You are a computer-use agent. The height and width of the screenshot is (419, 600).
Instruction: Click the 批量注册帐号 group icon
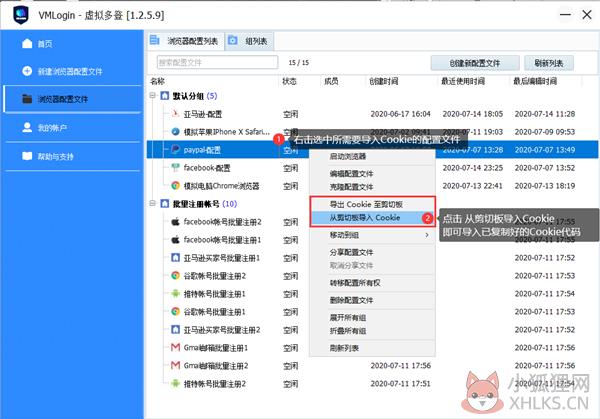[x=165, y=204]
